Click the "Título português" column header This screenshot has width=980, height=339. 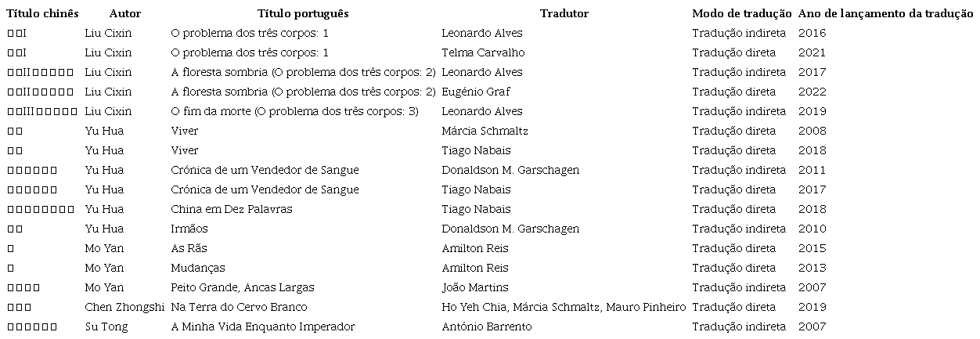(x=303, y=13)
